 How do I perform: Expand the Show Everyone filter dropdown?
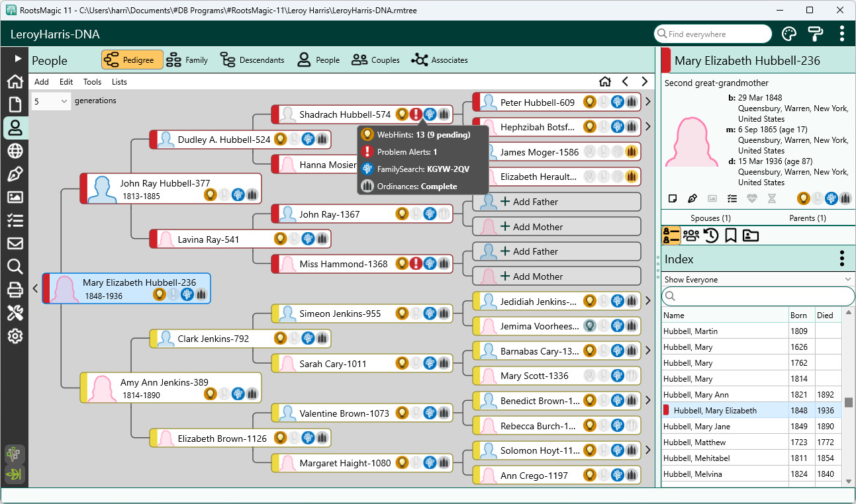click(757, 280)
